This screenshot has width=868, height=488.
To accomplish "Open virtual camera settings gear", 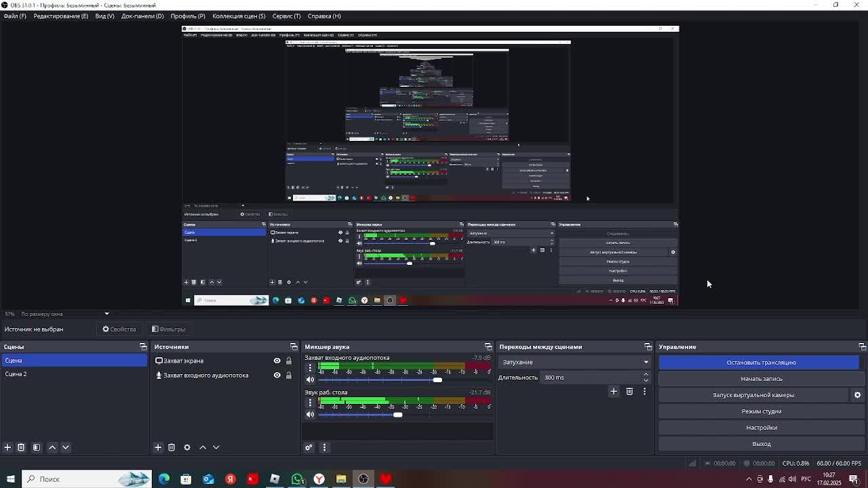I will click(x=857, y=395).
